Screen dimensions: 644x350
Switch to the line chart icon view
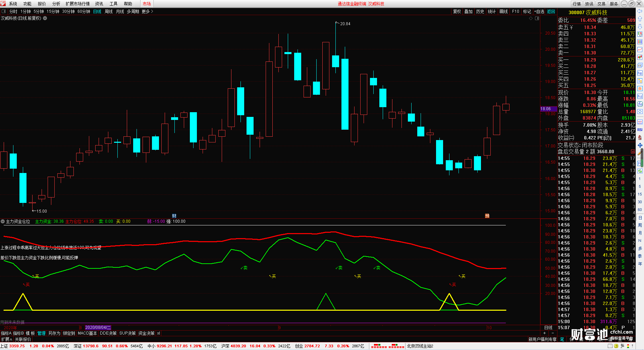(640, 50)
